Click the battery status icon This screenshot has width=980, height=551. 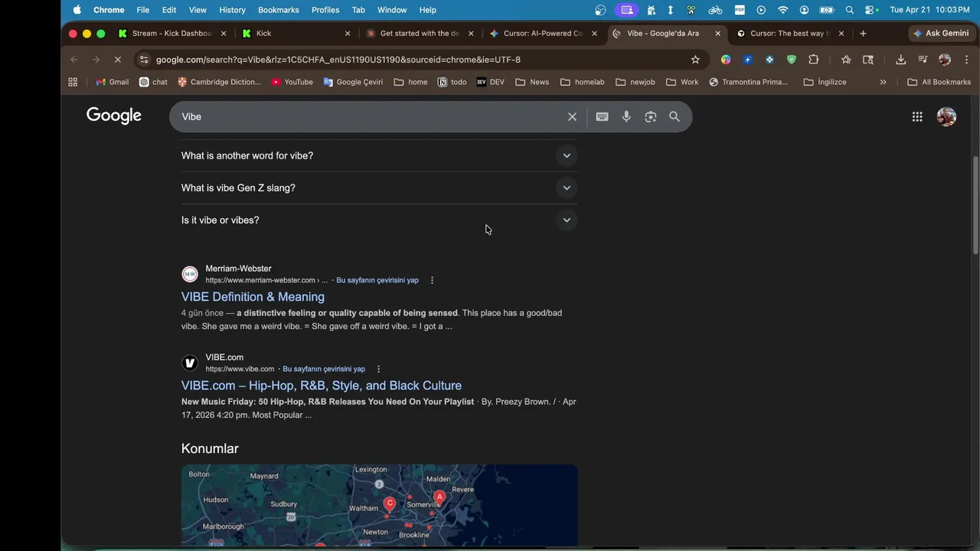(x=827, y=10)
